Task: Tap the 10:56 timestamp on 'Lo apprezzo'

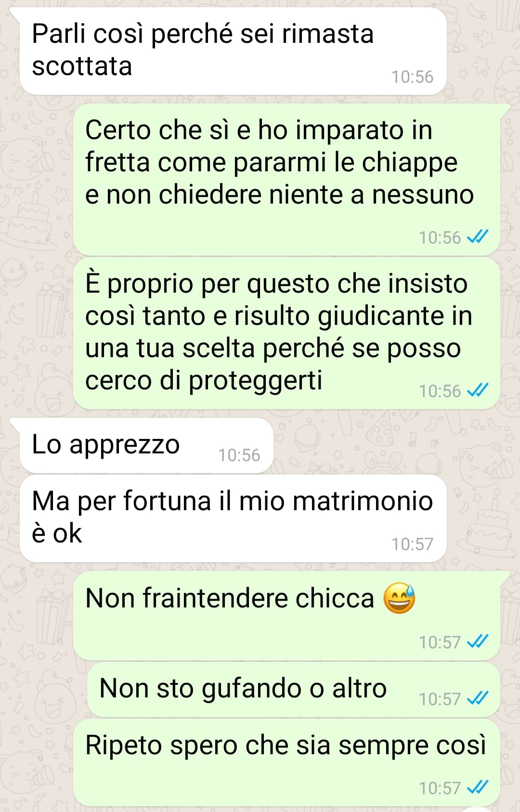Action: point(239,455)
